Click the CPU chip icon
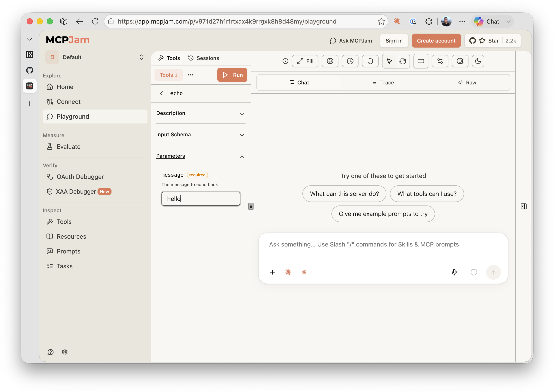 (x=460, y=61)
